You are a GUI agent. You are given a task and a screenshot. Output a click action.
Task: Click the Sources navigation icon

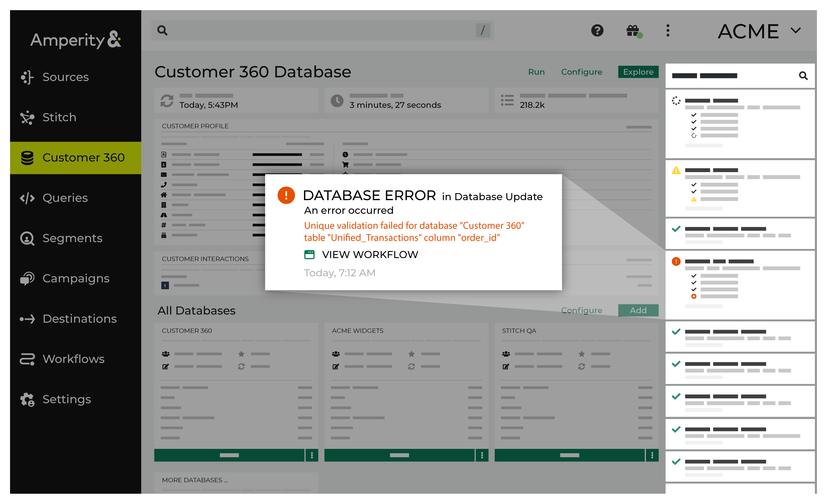pyautogui.click(x=27, y=77)
